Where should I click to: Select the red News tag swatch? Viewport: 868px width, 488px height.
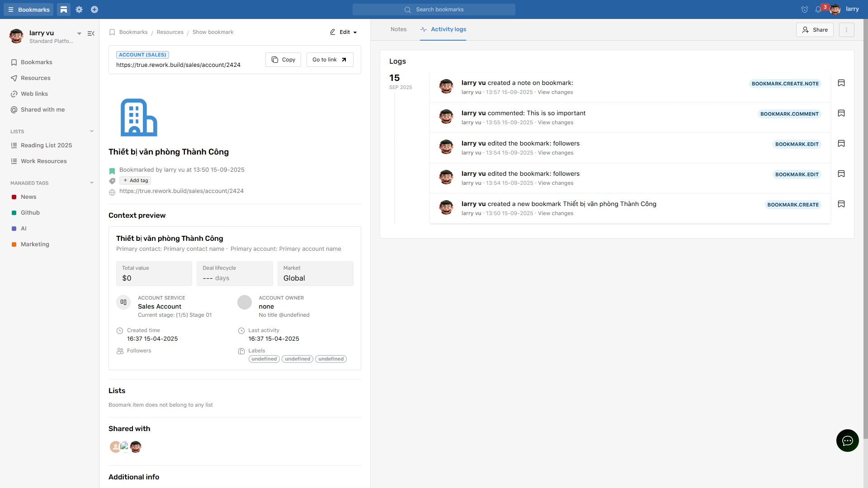tap(14, 197)
